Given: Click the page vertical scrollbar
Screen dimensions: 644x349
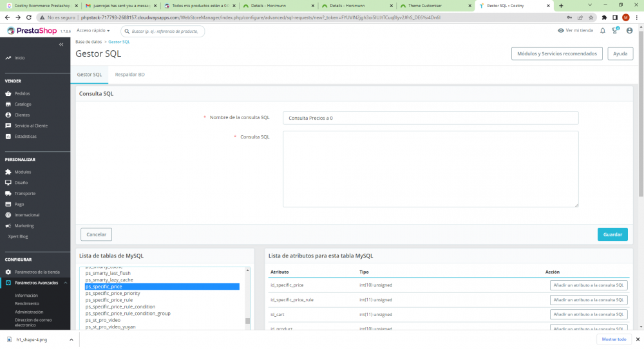Looking at the screenshot, I should [x=641, y=115].
